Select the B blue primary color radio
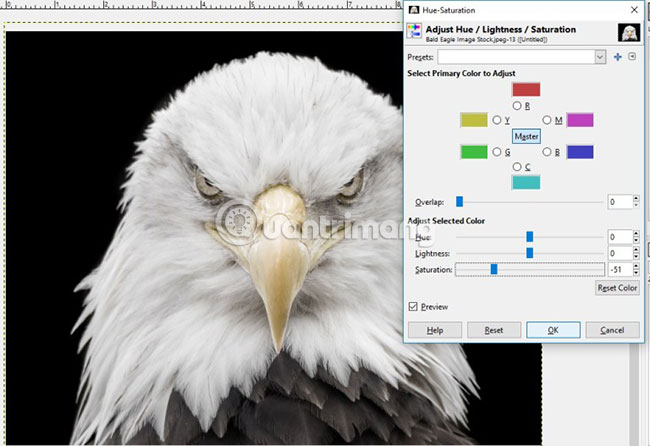Image resolution: width=650 pixels, height=446 pixels. [547, 152]
